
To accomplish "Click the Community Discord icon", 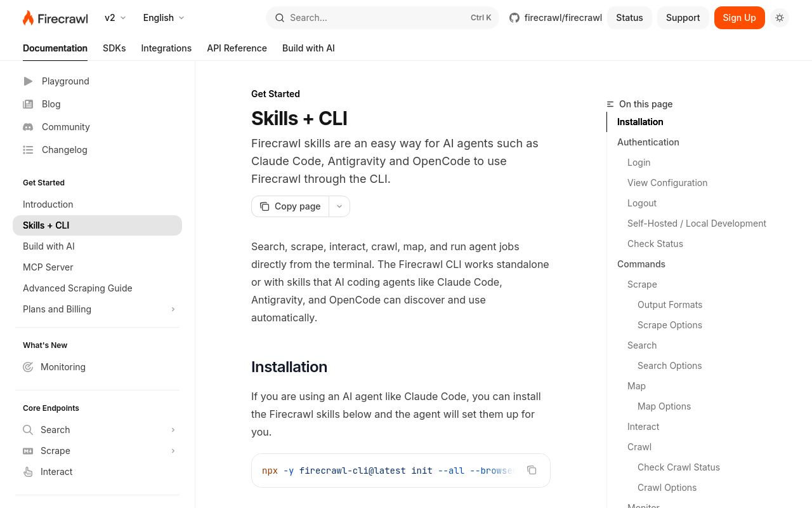I will [x=28, y=127].
